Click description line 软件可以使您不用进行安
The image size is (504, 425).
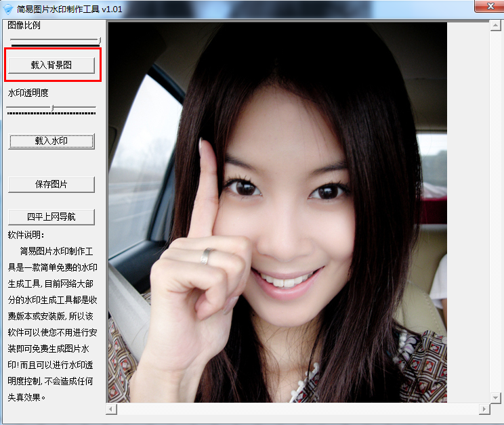pos(52,332)
